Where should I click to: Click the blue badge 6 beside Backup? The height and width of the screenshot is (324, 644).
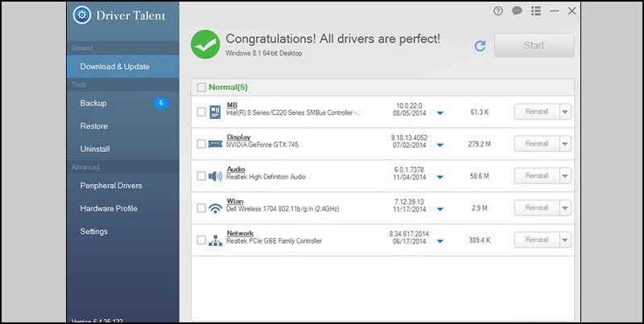160,103
